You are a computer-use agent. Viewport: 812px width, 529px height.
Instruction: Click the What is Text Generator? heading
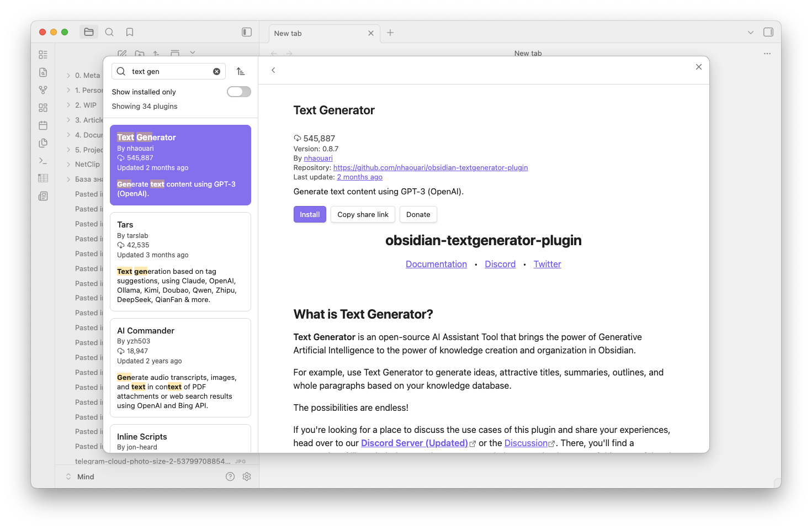[363, 314]
